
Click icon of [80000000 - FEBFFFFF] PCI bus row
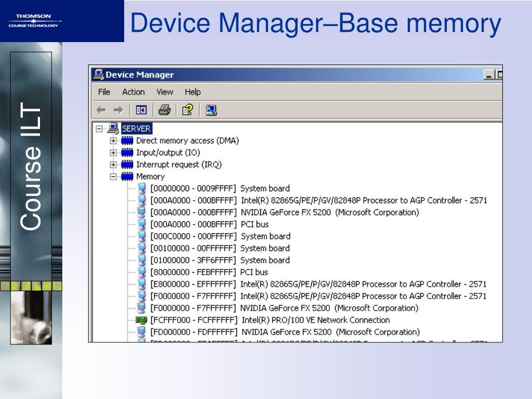coord(141,272)
